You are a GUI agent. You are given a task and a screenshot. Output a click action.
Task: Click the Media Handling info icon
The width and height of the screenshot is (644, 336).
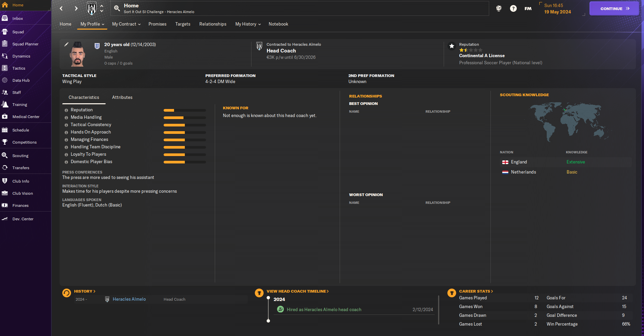(x=66, y=118)
